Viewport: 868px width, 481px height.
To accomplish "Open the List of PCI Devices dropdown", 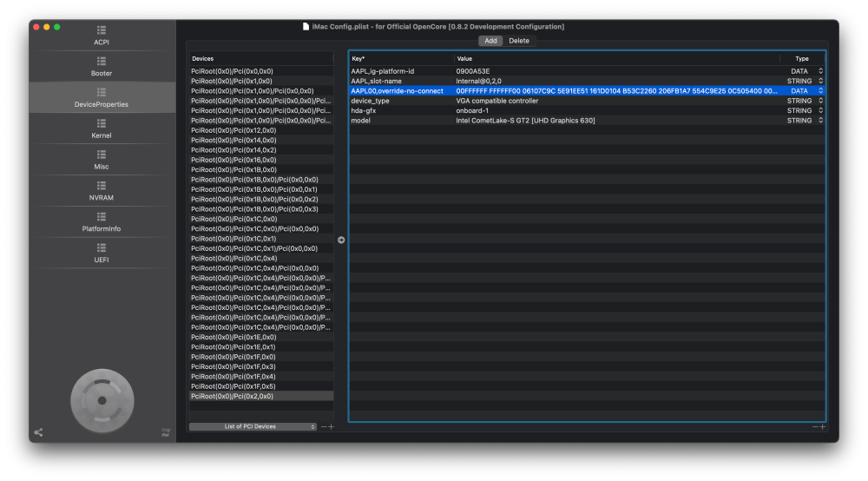I will 253,427.
